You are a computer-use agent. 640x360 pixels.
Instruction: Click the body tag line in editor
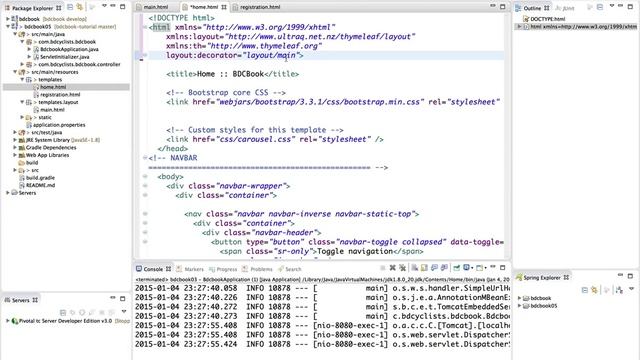click(170, 177)
